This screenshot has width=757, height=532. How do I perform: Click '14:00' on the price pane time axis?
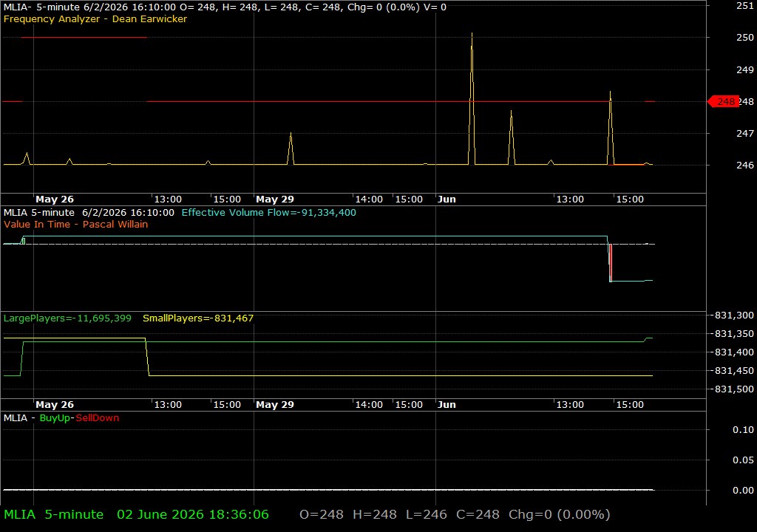(x=369, y=199)
